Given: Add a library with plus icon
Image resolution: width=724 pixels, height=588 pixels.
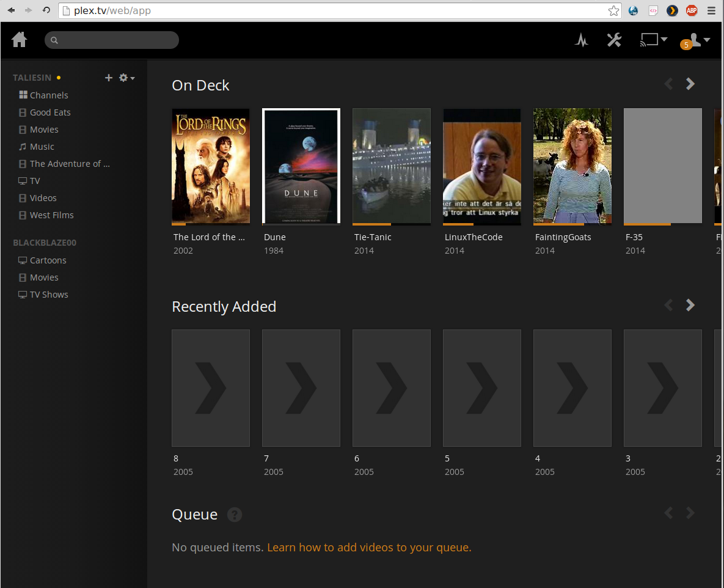Looking at the screenshot, I should pyautogui.click(x=109, y=78).
